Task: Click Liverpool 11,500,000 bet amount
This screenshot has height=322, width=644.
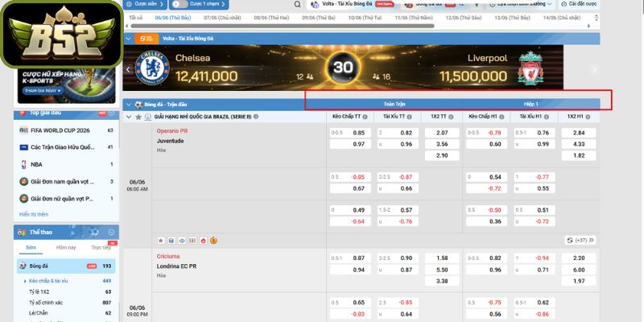Action: coord(473,76)
